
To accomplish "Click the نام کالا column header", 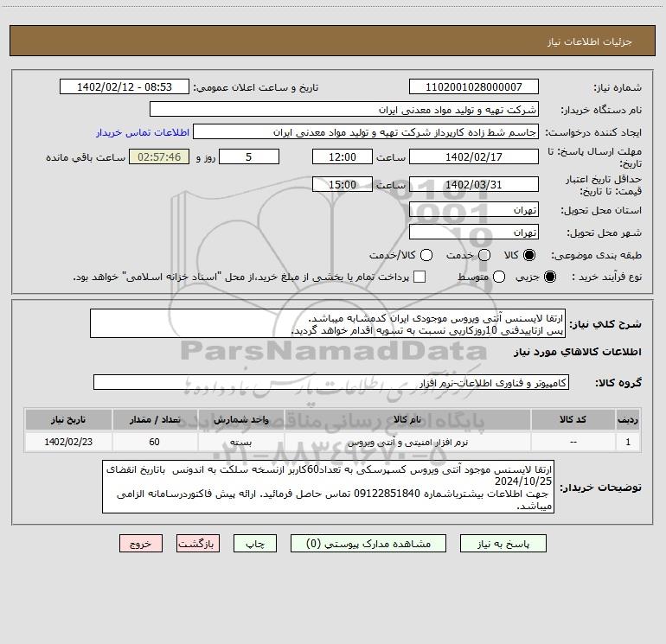I will pos(407,420).
